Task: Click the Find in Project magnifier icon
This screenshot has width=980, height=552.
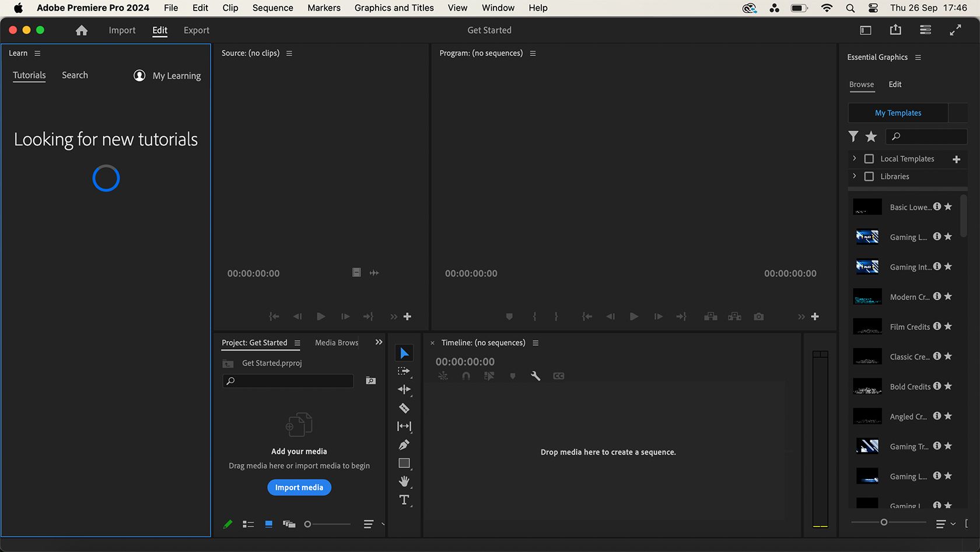Action: pos(370,381)
